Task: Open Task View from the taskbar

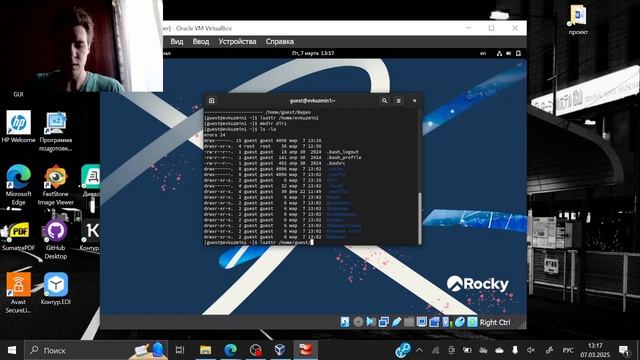Action: [x=180, y=350]
